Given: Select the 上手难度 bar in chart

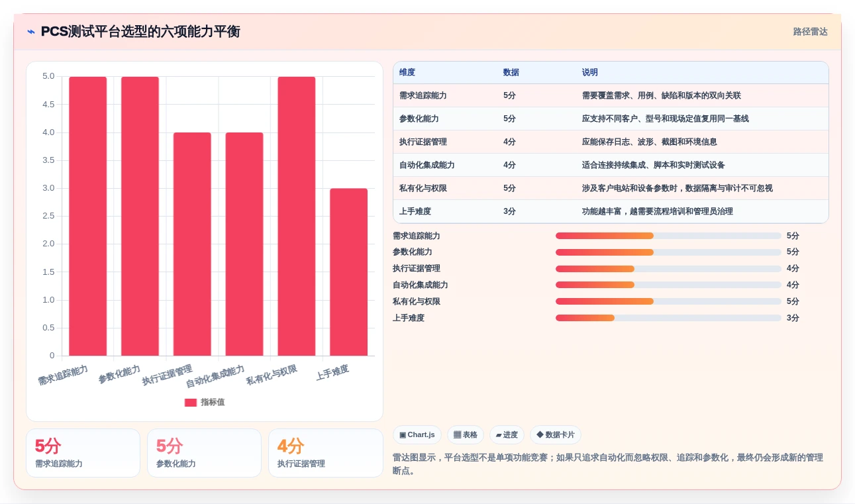Looking at the screenshot, I should pyautogui.click(x=348, y=272).
